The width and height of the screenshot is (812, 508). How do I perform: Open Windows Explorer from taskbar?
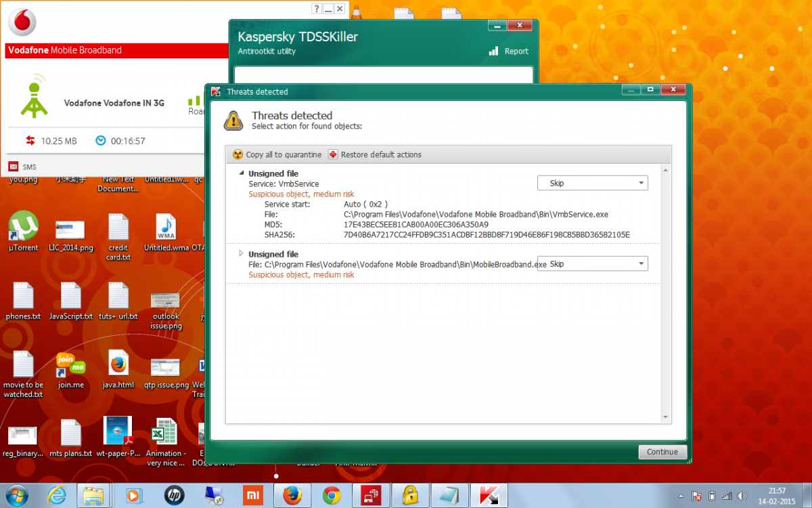(x=94, y=495)
